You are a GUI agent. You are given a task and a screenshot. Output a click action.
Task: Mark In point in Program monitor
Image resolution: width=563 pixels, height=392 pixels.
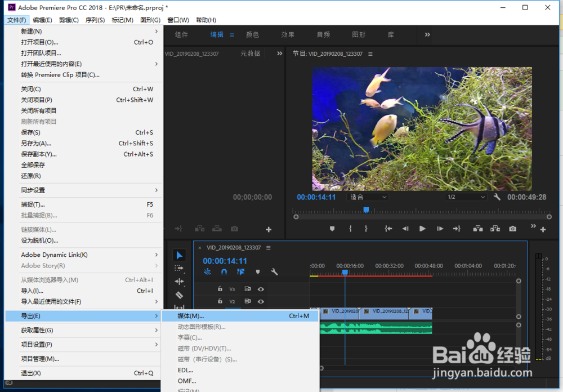click(350, 229)
